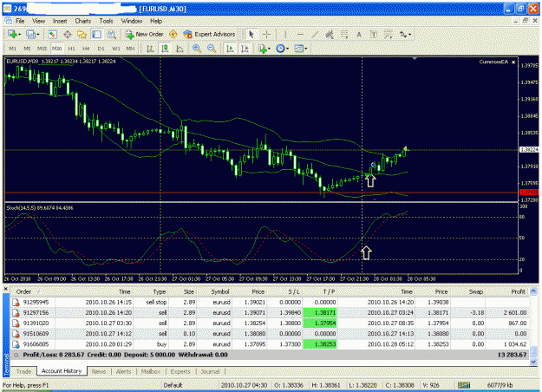Screen dimensions: 542x392
Task: Select the horizontal line tool
Action: [x=300, y=34]
